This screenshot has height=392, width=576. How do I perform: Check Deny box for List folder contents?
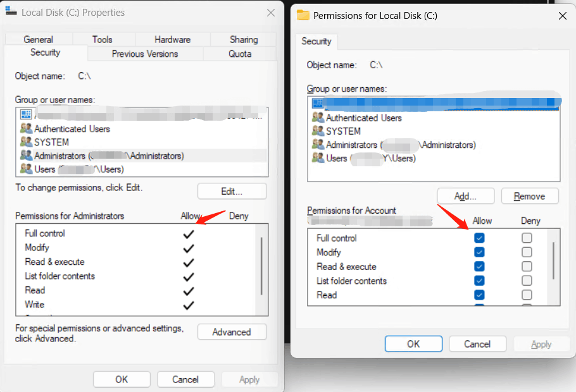pyautogui.click(x=527, y=281)
